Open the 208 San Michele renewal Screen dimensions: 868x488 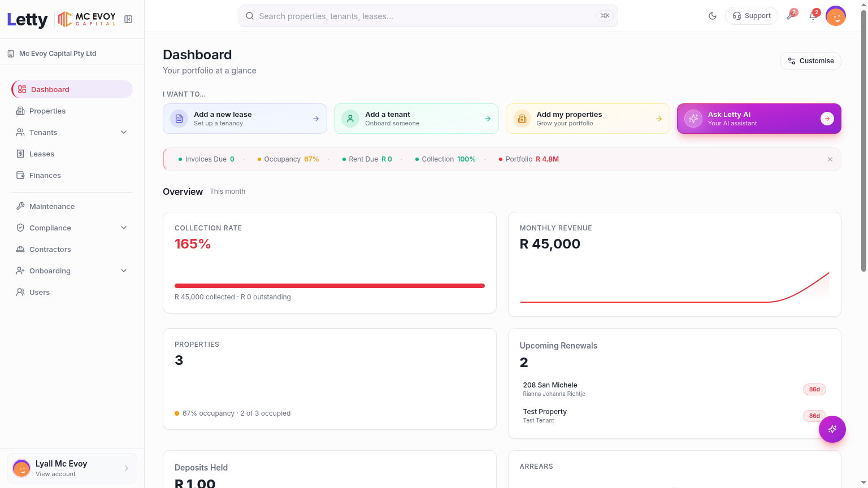[x=675, y=389]
